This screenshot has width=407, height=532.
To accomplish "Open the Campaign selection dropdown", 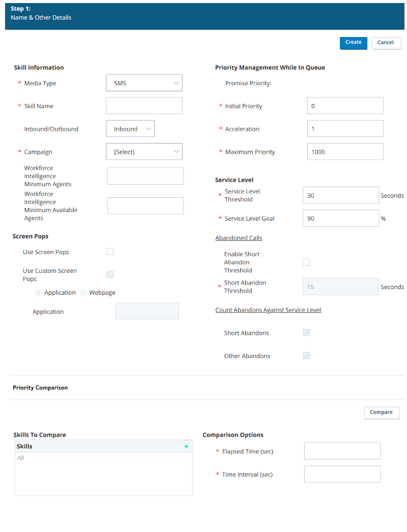I will pos(144,151).
